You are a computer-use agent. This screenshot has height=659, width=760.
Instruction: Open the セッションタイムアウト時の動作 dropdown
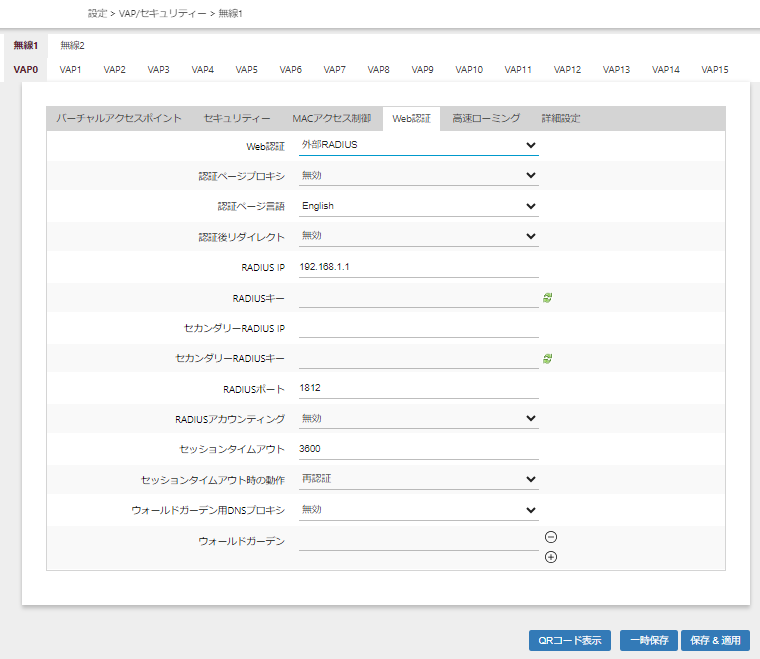419,479
